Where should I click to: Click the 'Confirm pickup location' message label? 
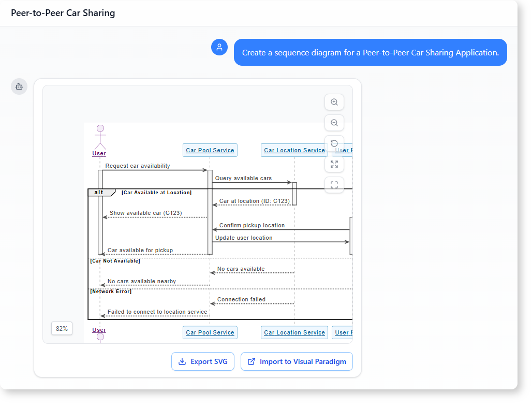coord(252,225)
